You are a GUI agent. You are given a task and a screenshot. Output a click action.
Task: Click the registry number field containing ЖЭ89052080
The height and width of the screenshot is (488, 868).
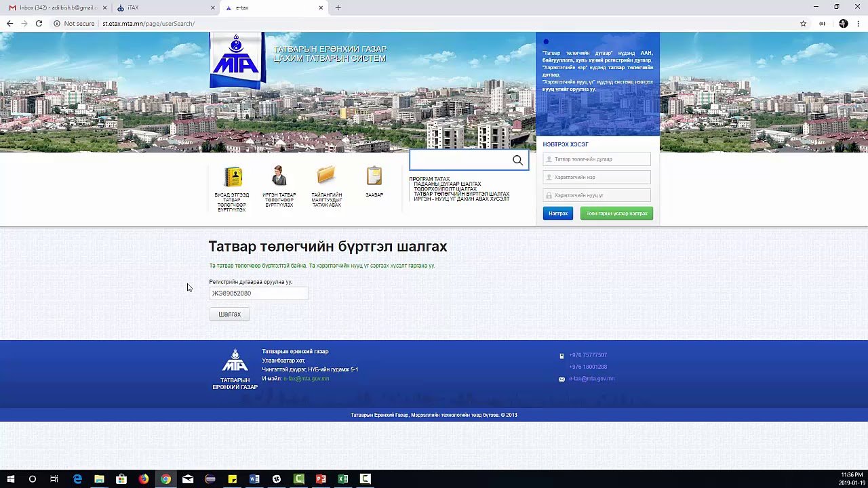(258, 293)
